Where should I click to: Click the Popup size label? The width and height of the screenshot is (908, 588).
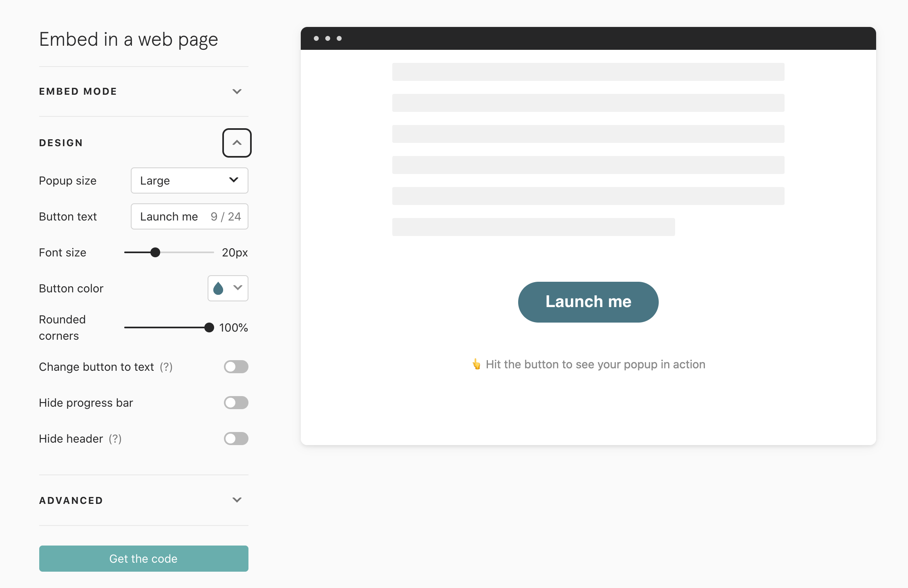tap(68, 180)
